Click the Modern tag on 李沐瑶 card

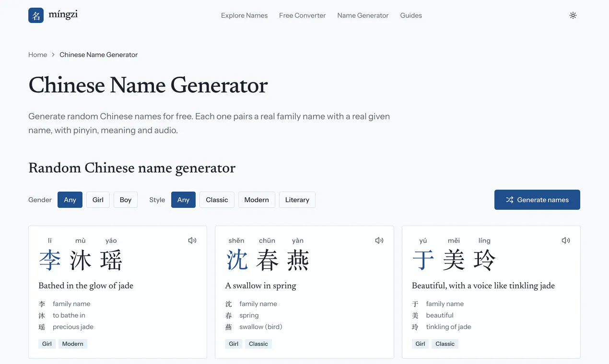click(73, 344)
